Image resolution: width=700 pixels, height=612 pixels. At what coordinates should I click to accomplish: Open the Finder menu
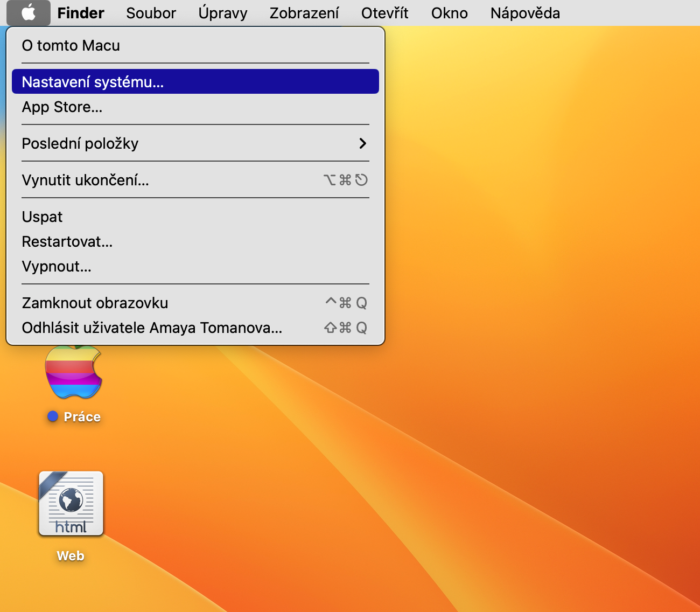tap(81, 13)
